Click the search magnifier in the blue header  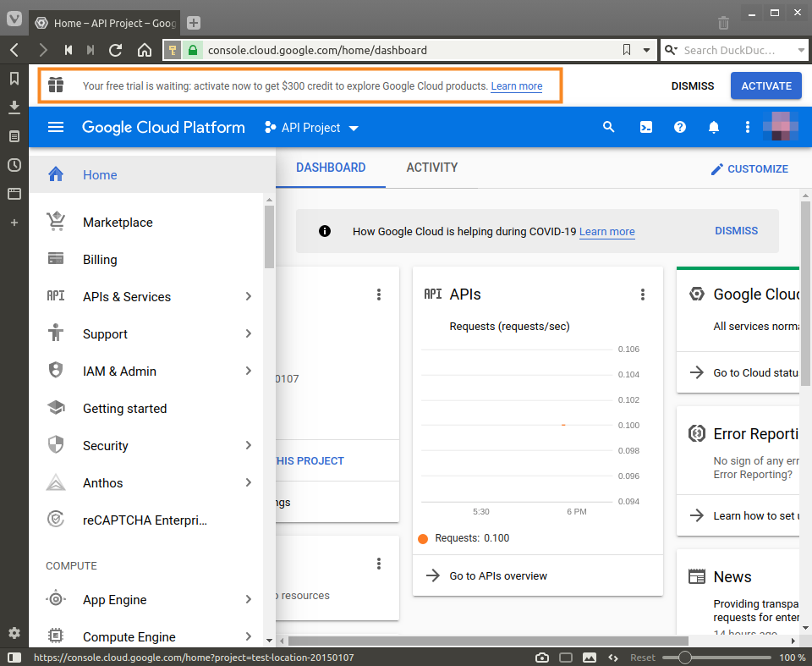[608, 127]
